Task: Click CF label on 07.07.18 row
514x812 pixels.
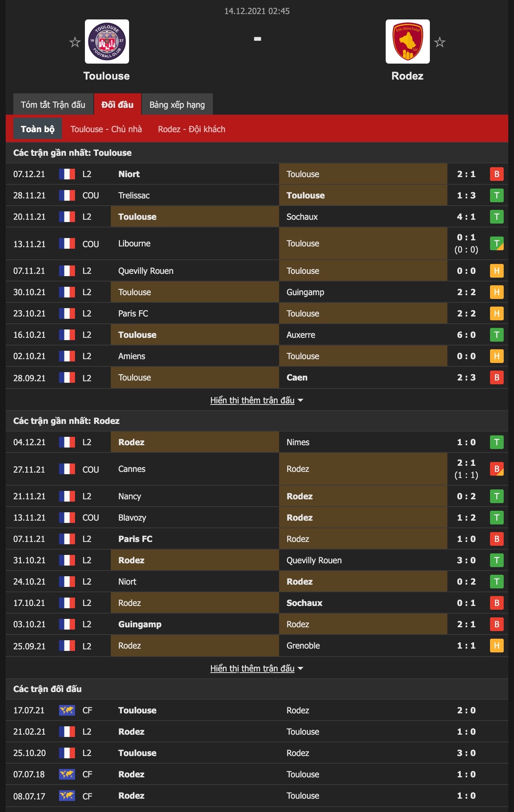Action: 87,774
